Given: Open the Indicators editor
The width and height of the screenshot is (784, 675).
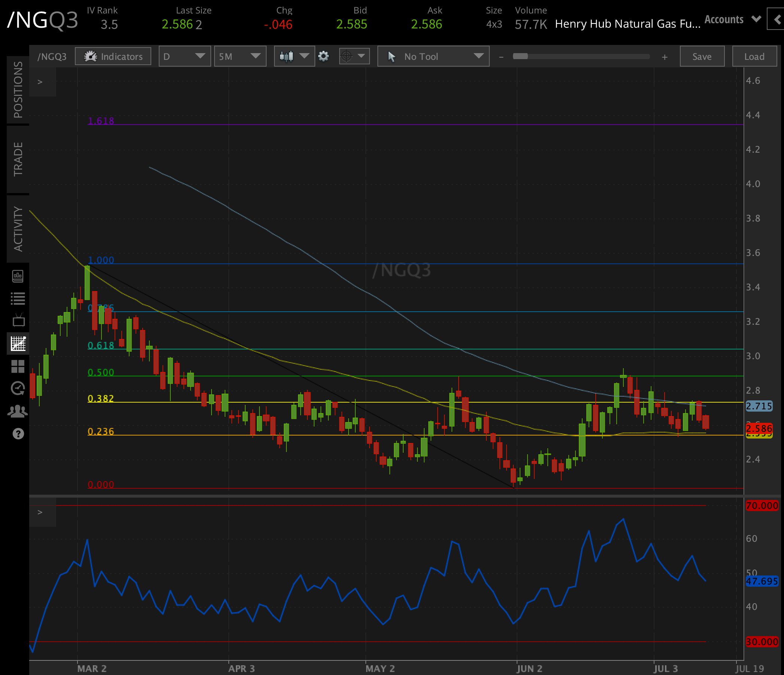Looking at the screenshot, I should (113, 56).
